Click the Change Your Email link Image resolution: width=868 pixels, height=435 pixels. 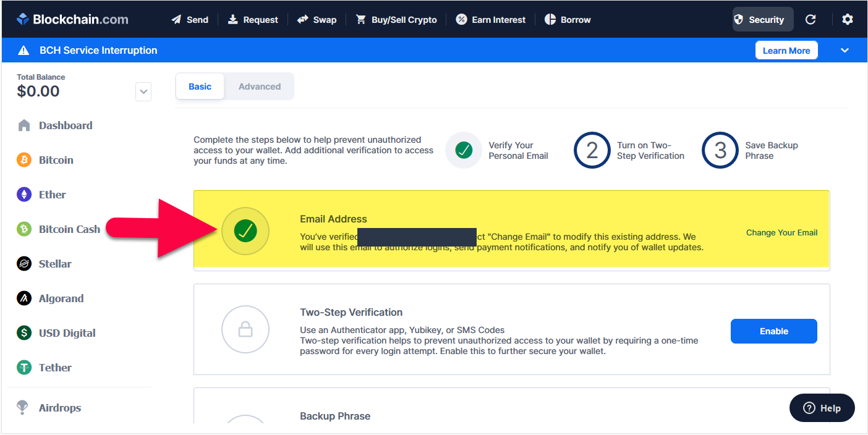pyautogui.click(x=781, y=232)
